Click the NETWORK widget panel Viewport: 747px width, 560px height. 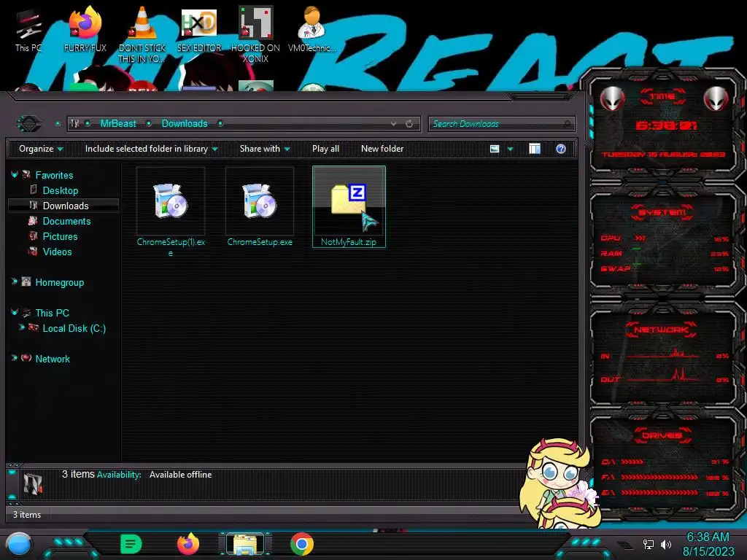pos(663,357)
